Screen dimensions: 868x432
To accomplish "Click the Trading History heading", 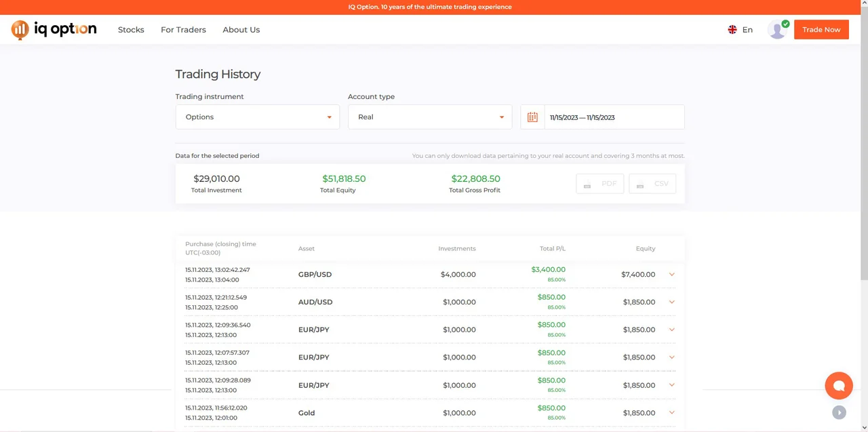I will 218,74.
